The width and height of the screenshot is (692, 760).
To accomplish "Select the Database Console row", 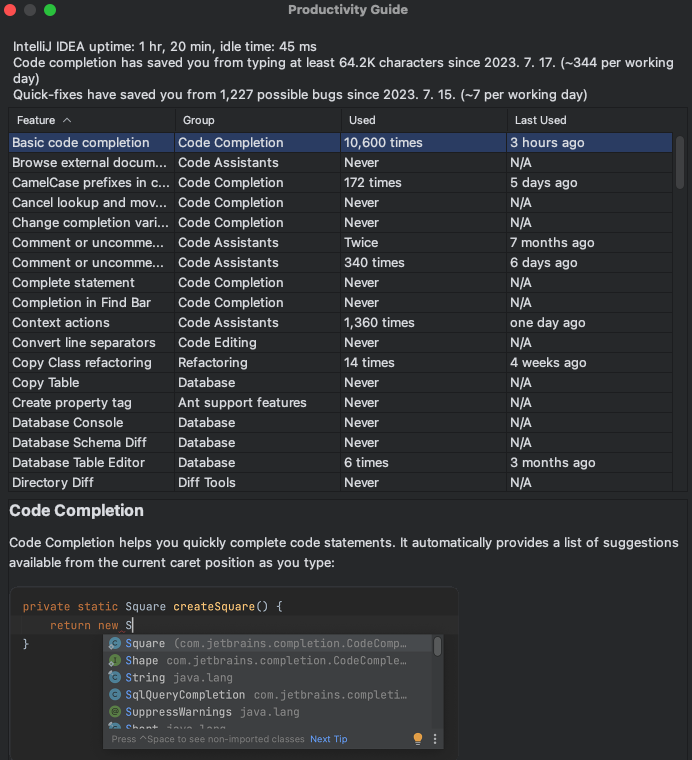I will pyautogui.click(x=340, y=423).
